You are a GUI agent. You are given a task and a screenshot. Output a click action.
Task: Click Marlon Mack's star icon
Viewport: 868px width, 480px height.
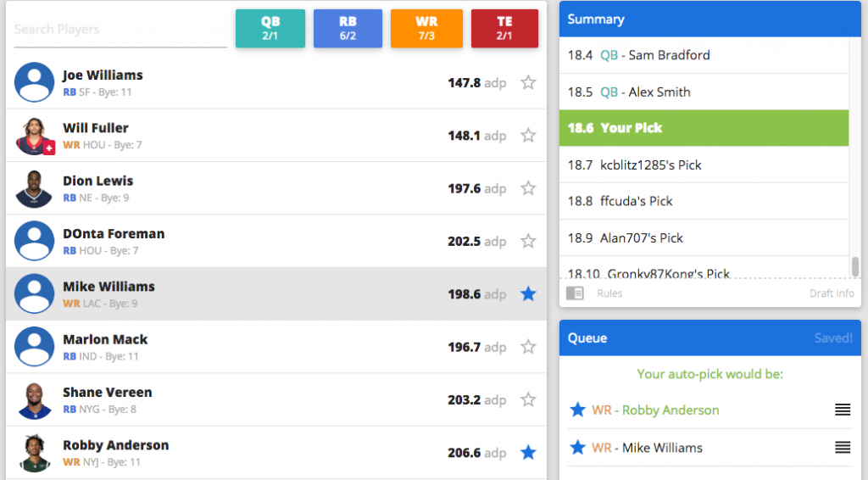click(528, 346)
